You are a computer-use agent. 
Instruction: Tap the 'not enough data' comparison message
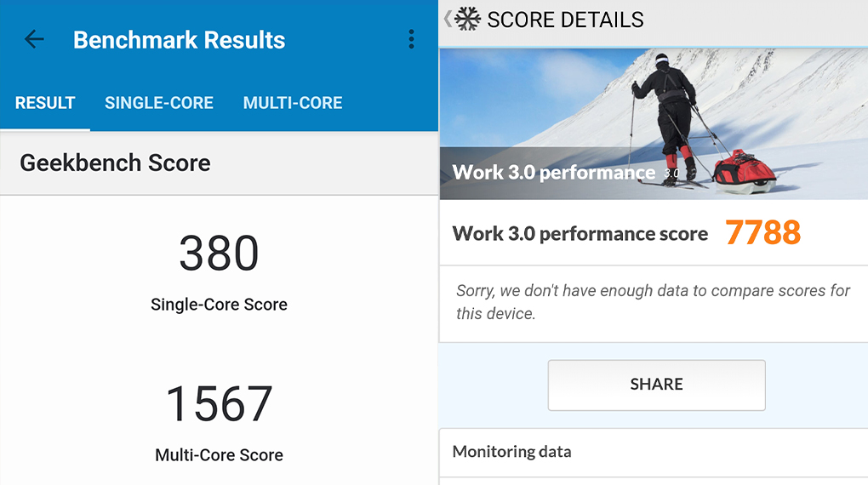(653, 302)
